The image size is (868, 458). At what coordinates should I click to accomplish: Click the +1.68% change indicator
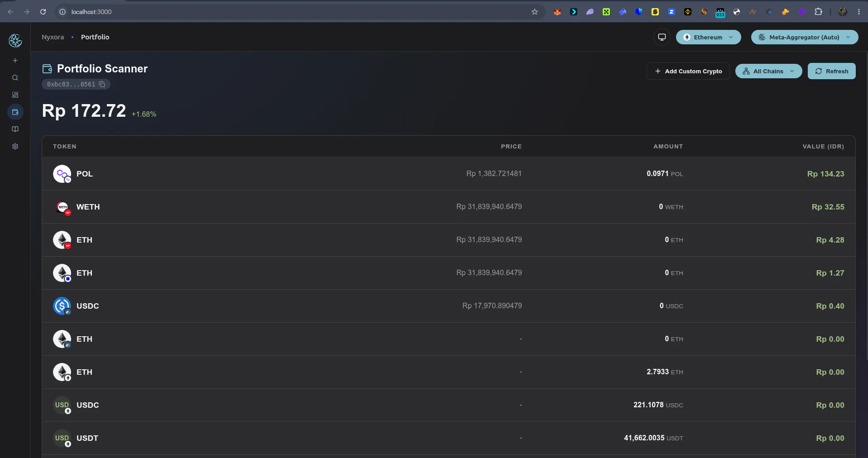point(144,114)
